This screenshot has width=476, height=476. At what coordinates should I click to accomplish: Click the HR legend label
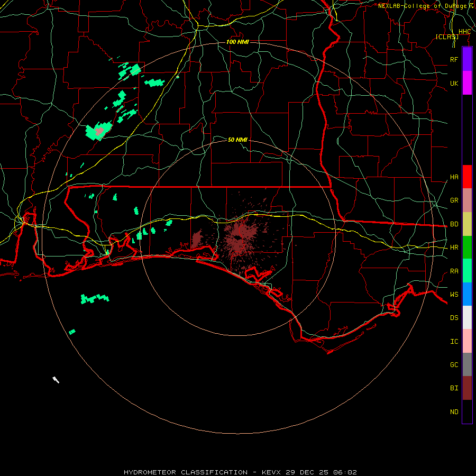pos(454,248)
